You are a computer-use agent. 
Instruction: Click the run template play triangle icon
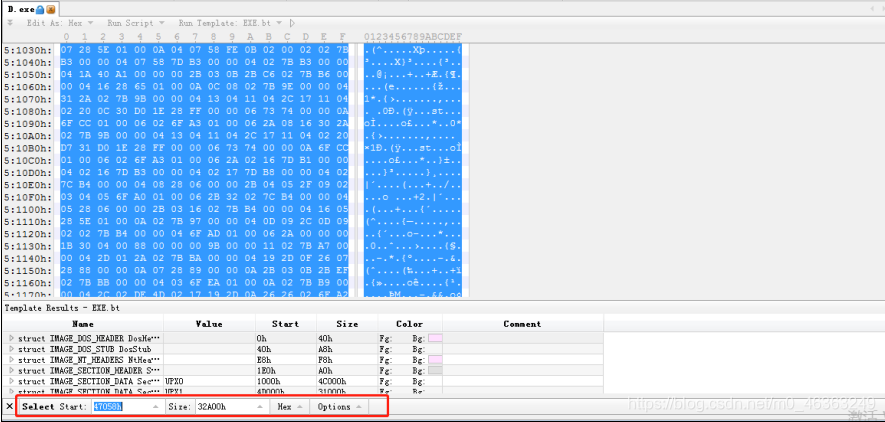tap(292, 23)
